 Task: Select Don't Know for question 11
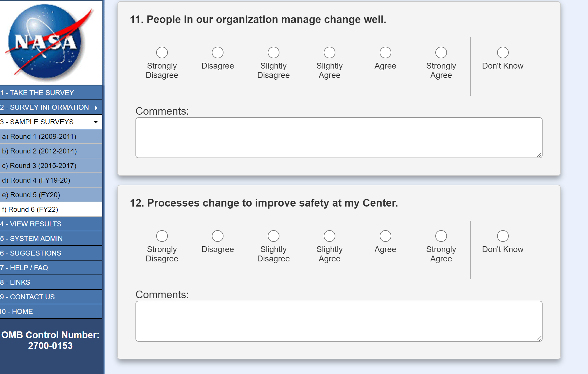click(x=503, y=53)
